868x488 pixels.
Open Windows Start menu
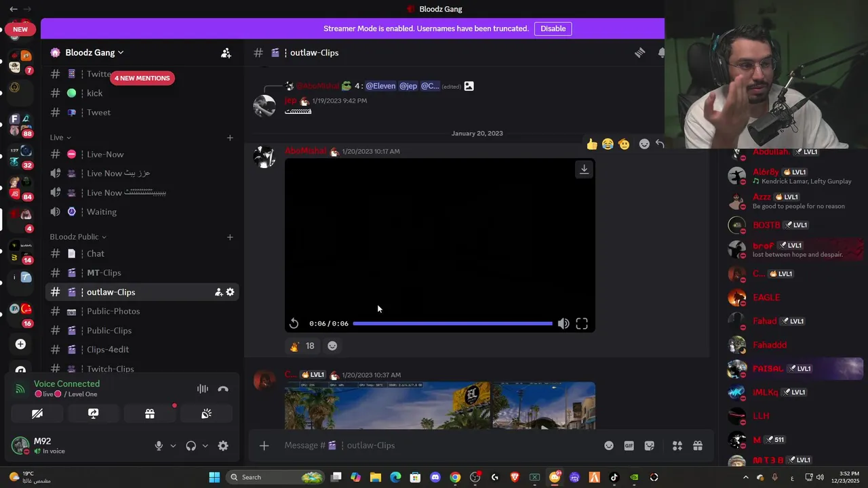pos(214,477)
